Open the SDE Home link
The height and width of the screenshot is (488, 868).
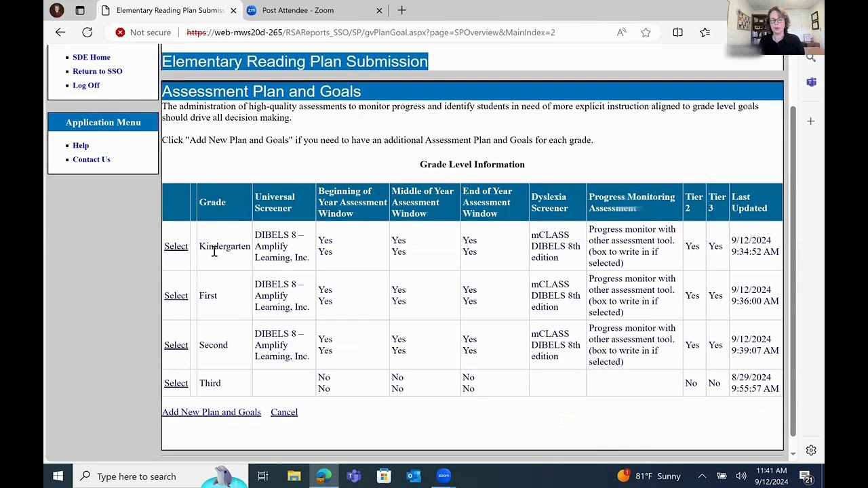click(x=92, y=57)
